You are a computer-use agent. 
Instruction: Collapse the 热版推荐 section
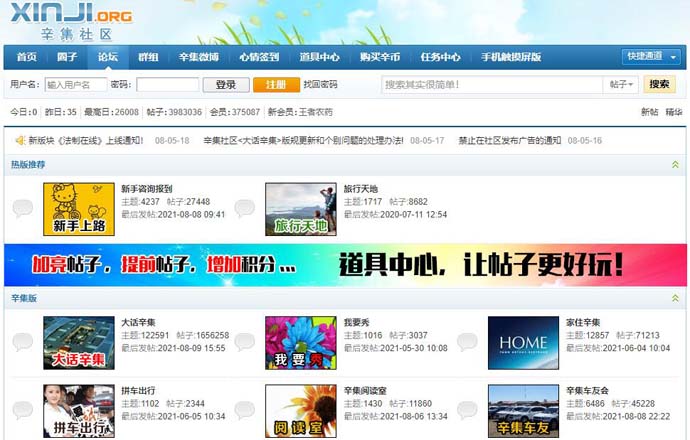(675, 164)
